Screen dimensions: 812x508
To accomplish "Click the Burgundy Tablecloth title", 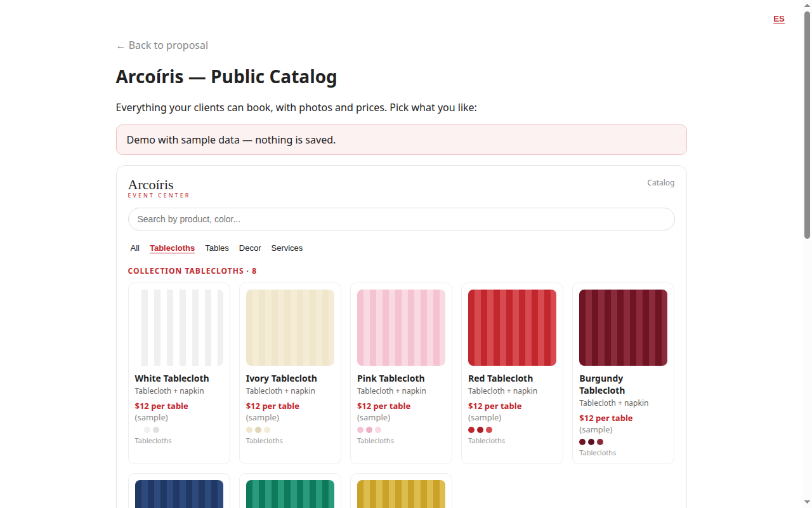I will (602, 384).
